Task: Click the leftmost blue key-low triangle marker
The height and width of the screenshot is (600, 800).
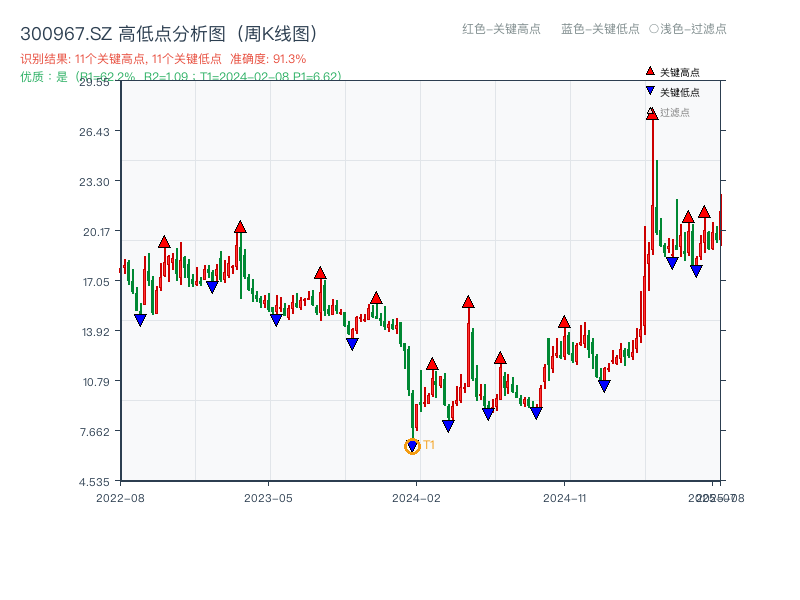Action: click(x=140, y=320)
